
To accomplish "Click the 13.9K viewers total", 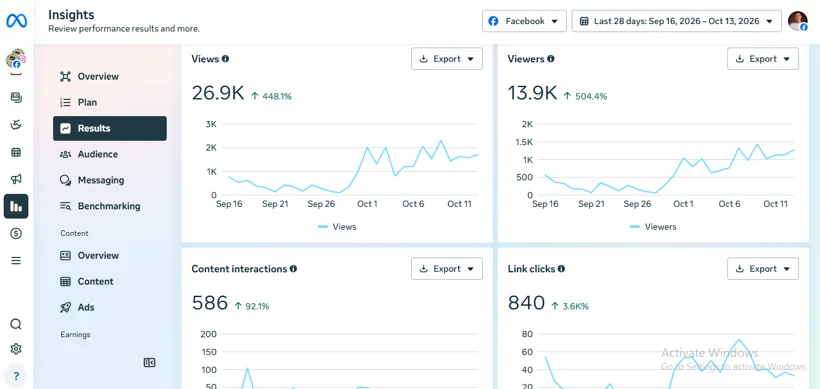I will pos(532,93).
